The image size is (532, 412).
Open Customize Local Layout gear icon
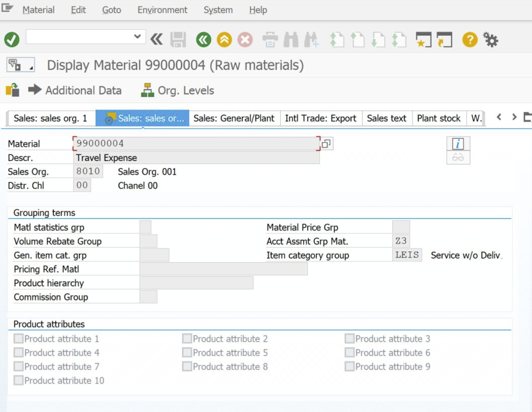point(491,40)
